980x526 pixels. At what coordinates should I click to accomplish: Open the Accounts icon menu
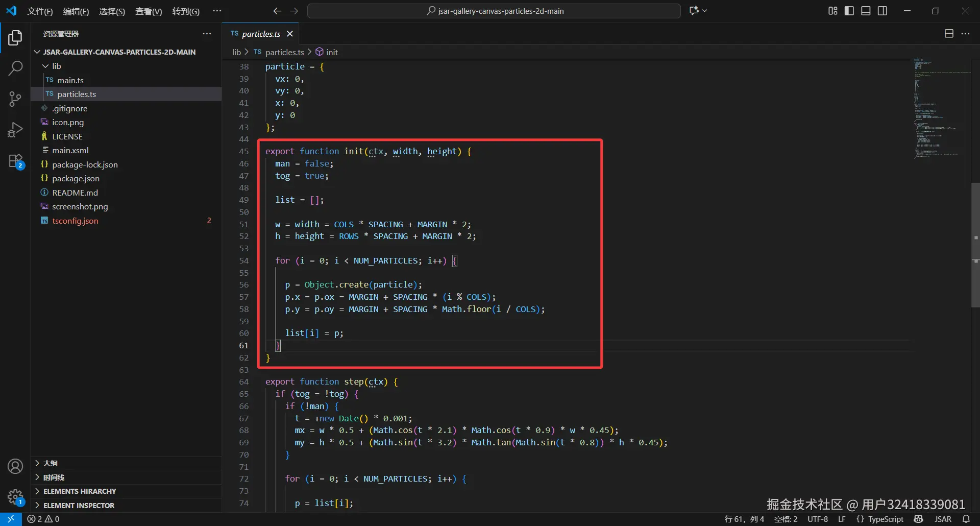[x=15, y=466]
